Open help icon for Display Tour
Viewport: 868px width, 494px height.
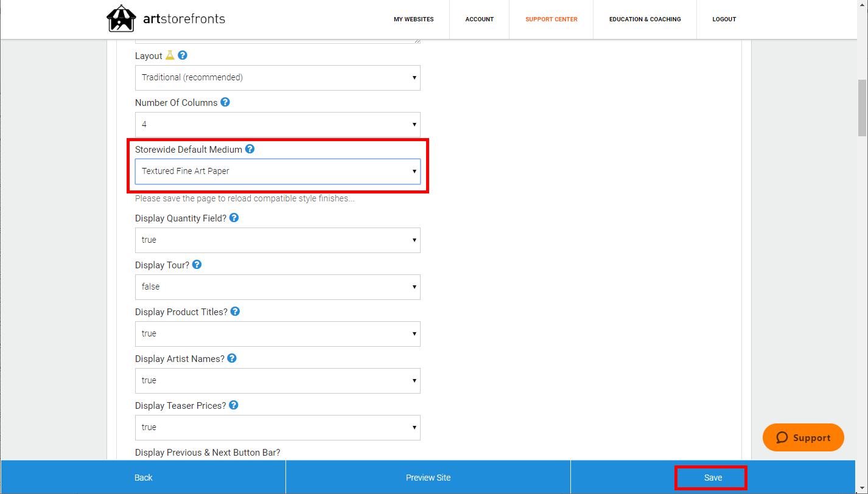(x=197, y=265)
